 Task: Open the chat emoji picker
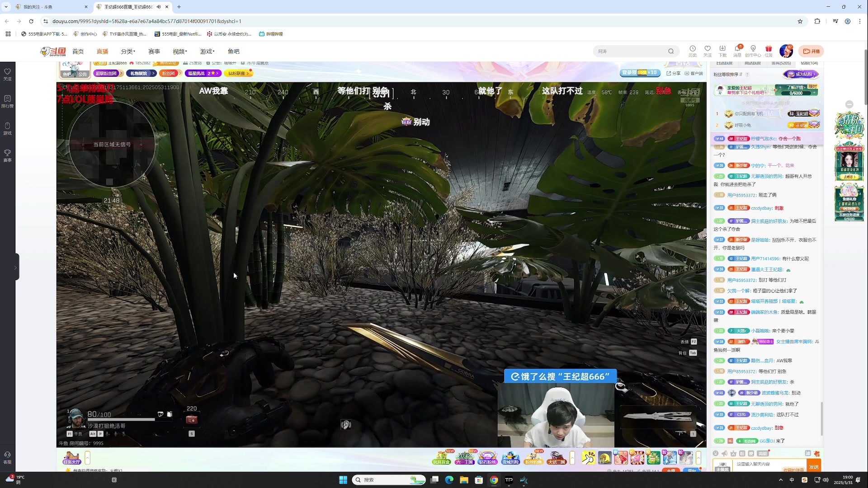click(715, 454)
